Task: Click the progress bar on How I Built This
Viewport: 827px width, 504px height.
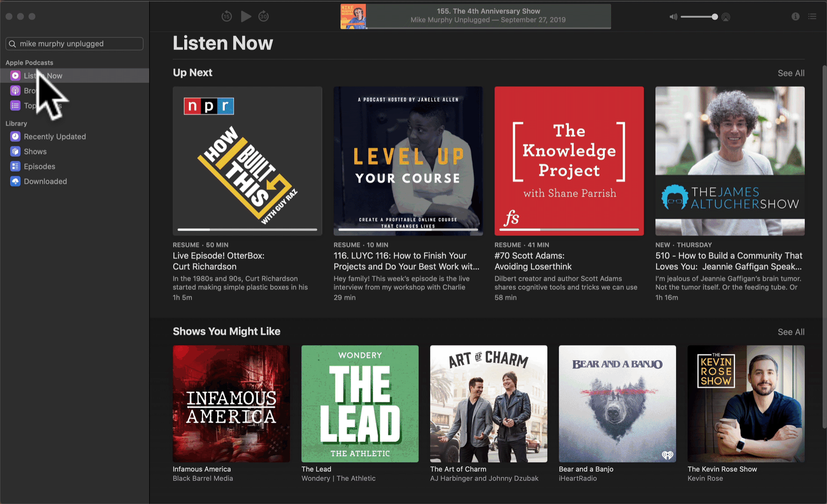Action: point(247,230)
